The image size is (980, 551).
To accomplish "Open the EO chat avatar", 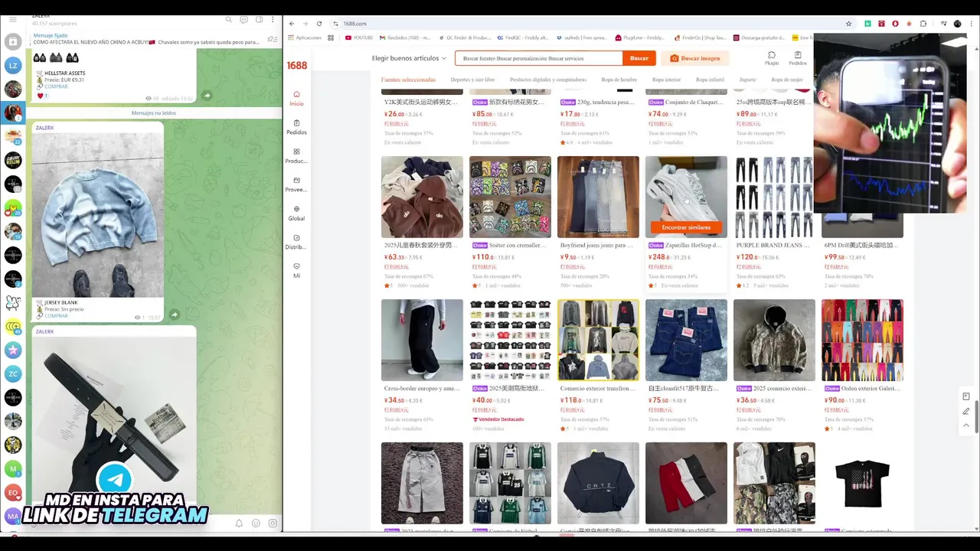I will tap(13, 493).
